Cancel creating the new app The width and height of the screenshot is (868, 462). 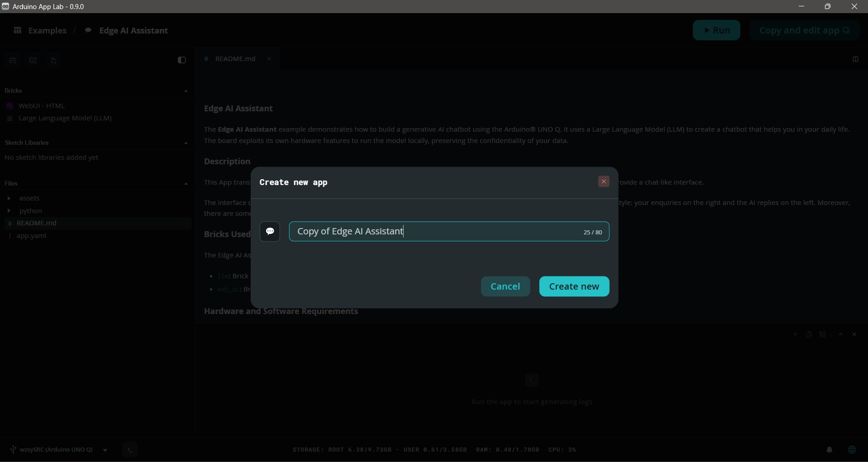[x=506, y=286]
